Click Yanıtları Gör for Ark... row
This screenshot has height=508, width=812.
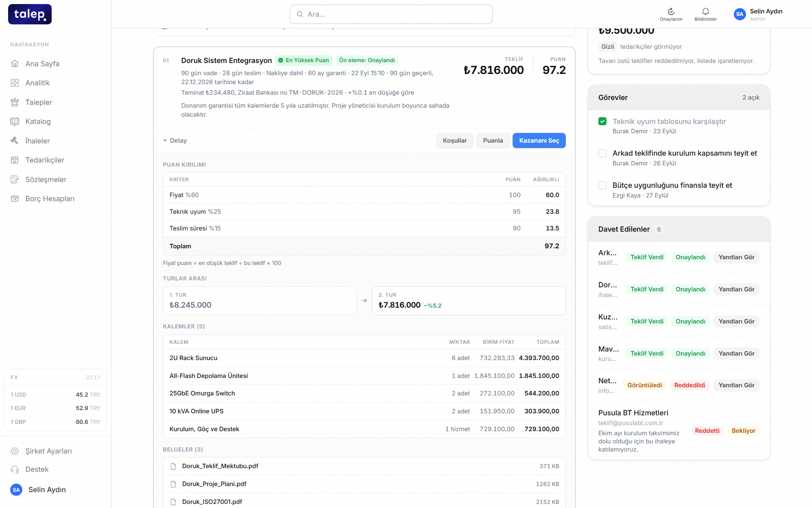[x=736, y=257]
